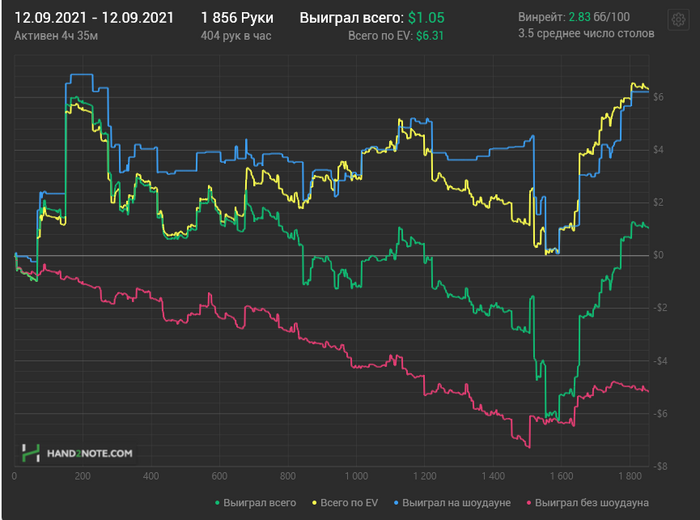This screenshot has height=520, width=700.
Task: Click the yellow 'Всего по EV' legend dot
Action: click(316, 501)
